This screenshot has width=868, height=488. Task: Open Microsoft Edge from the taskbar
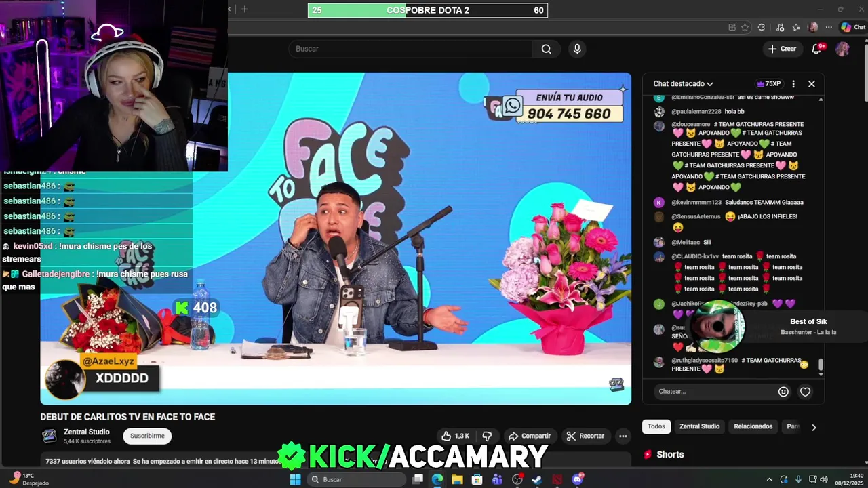(437, 479)
